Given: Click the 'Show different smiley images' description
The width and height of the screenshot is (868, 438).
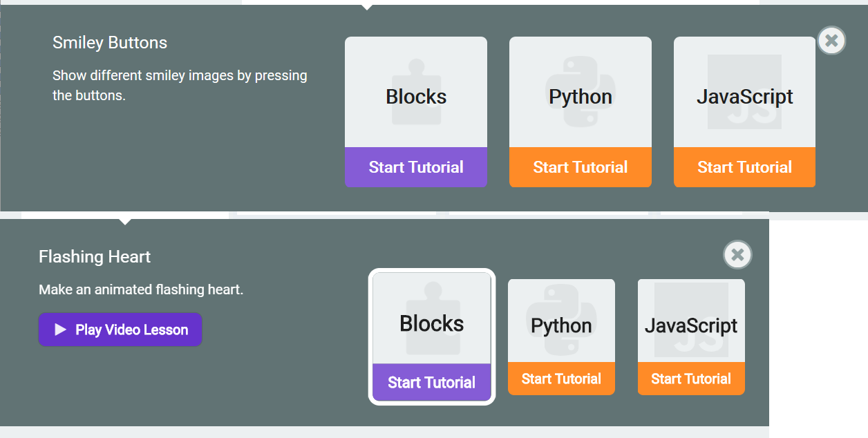Looking at the screenshot, I should coord(180,85).
